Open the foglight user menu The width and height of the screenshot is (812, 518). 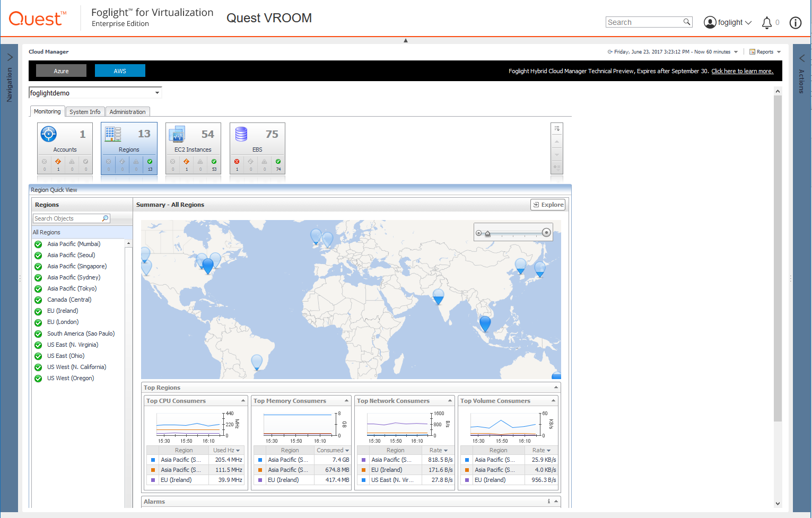click(x=728, y=22)
